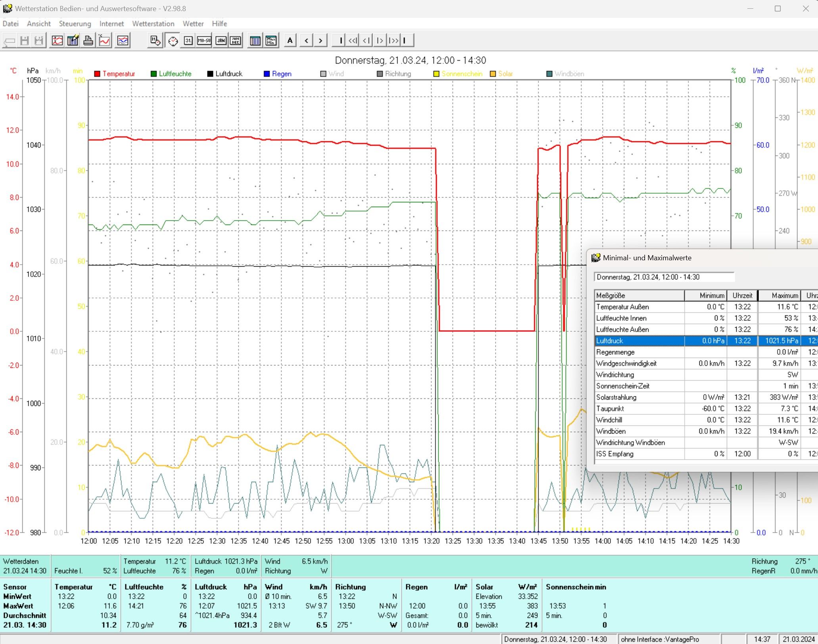Go to next period with '>' button
This screenshot has height=644, width=818.
point(321,40)
